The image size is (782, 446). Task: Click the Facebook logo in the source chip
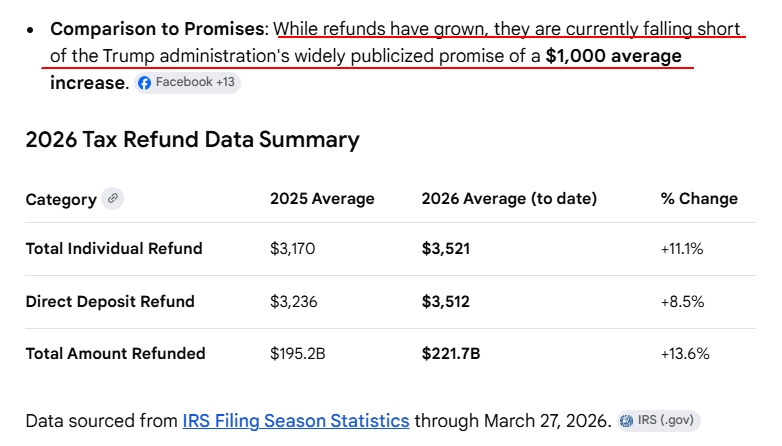click(x=144, y=82)
